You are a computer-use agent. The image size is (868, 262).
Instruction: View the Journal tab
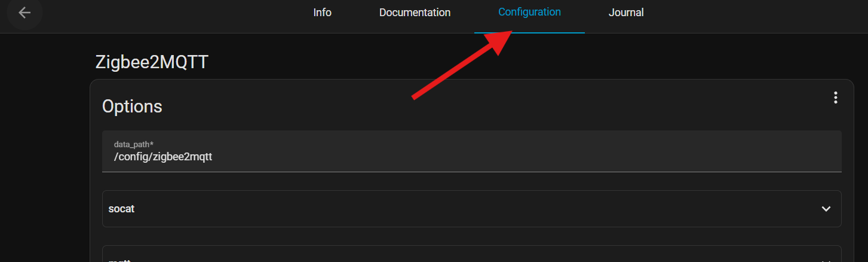(x=625, y=13)
